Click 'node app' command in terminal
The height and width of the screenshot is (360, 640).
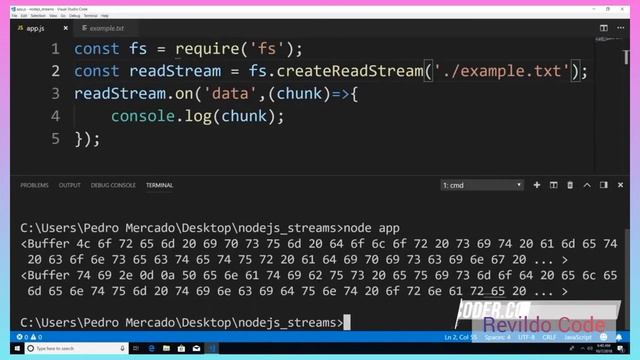coord(372,228)
